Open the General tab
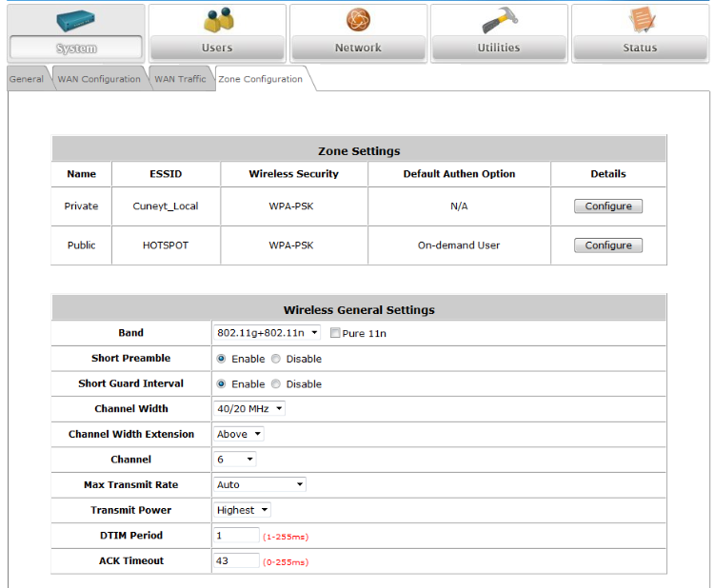This screenshot has height=588, width=715. pyautogui.click(x=27, y=79)
